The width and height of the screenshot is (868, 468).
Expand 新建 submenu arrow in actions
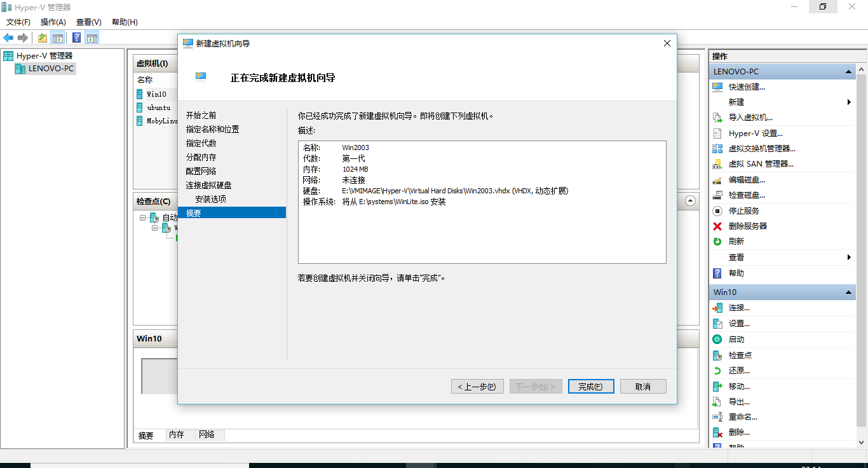coord(850,102)
